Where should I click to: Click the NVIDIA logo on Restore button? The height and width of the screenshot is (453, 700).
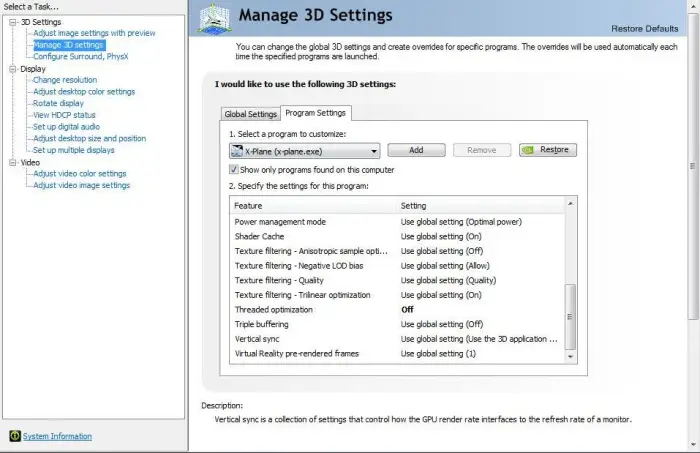(x=528, y=150)
